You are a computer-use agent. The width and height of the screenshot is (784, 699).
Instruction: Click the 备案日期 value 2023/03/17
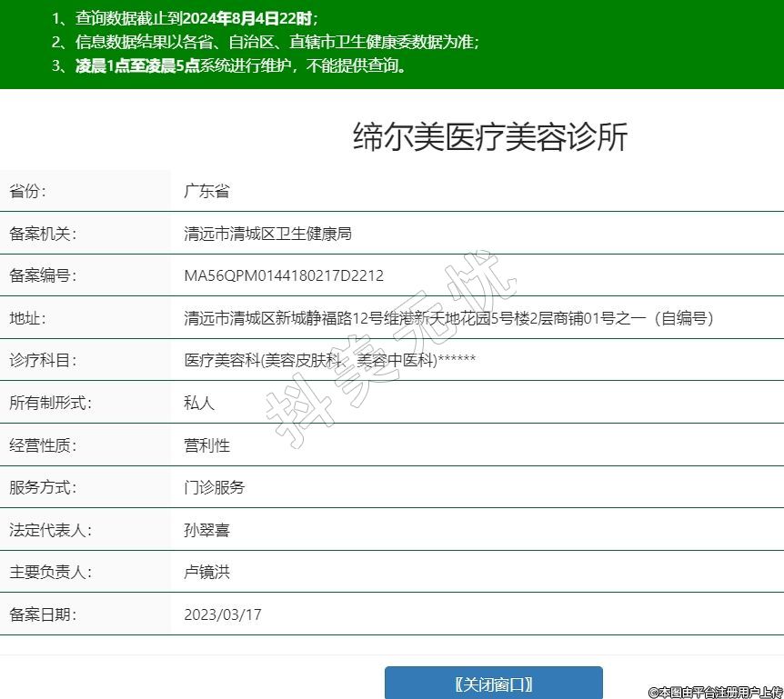[x=222, y=614]
